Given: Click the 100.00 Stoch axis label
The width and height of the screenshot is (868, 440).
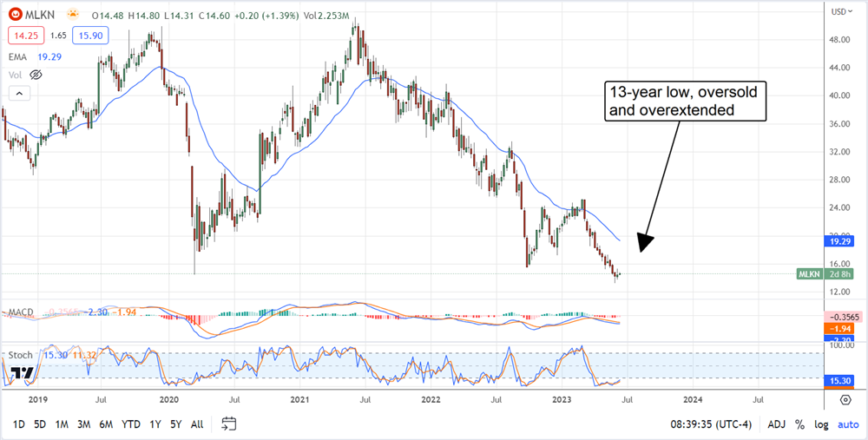Looking at the screenshot, I should pyautogui.click(x=840, y=345).
